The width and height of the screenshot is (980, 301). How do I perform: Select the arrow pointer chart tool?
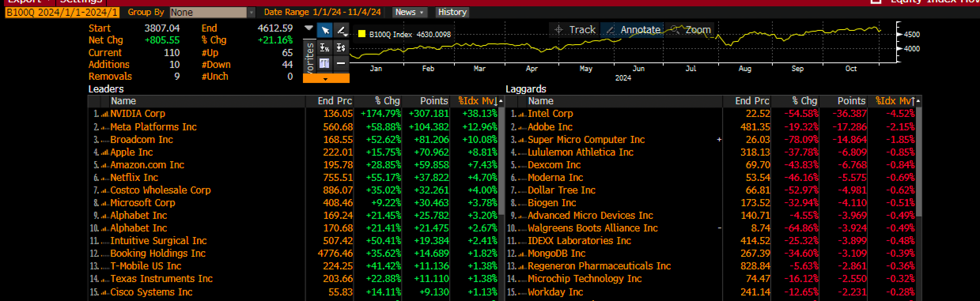pyautogui.click(x=325, y=30)
